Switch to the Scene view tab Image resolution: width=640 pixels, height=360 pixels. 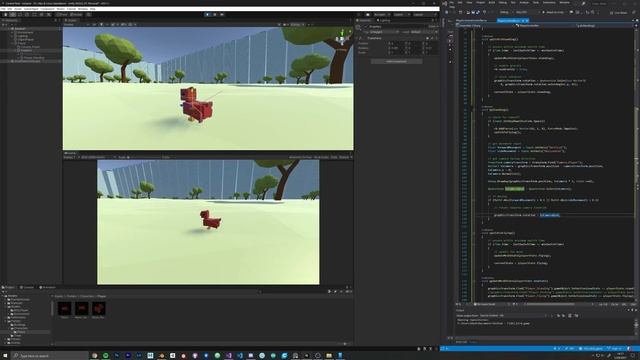pos(71,20)
